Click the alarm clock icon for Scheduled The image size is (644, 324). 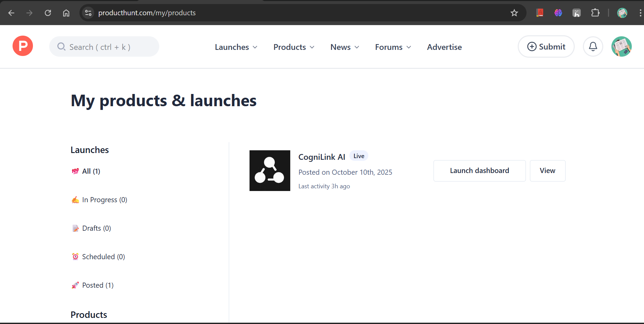pyautogui.click(x=75, y=256)
